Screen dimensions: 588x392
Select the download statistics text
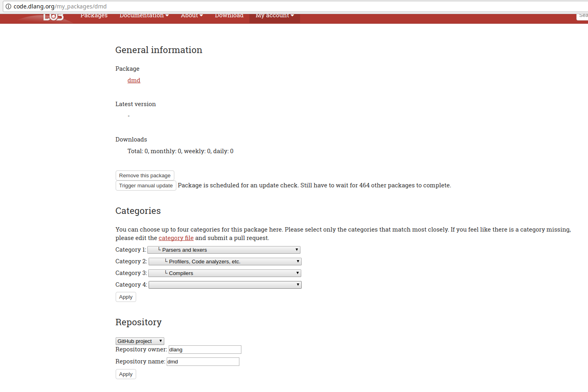pyautogui.click(x=180, y=151)
